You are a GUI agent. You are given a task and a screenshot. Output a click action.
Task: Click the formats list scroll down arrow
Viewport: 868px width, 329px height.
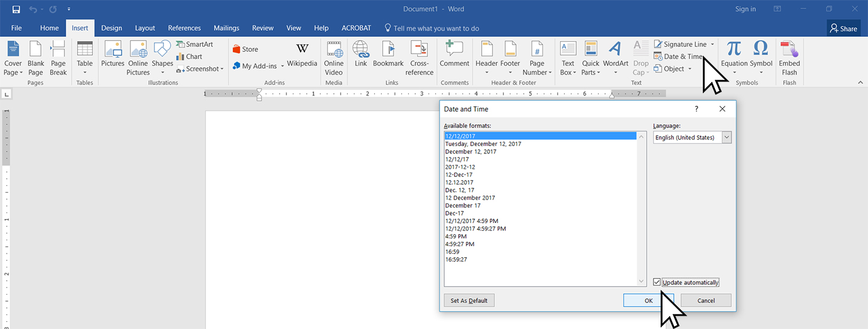641,281
